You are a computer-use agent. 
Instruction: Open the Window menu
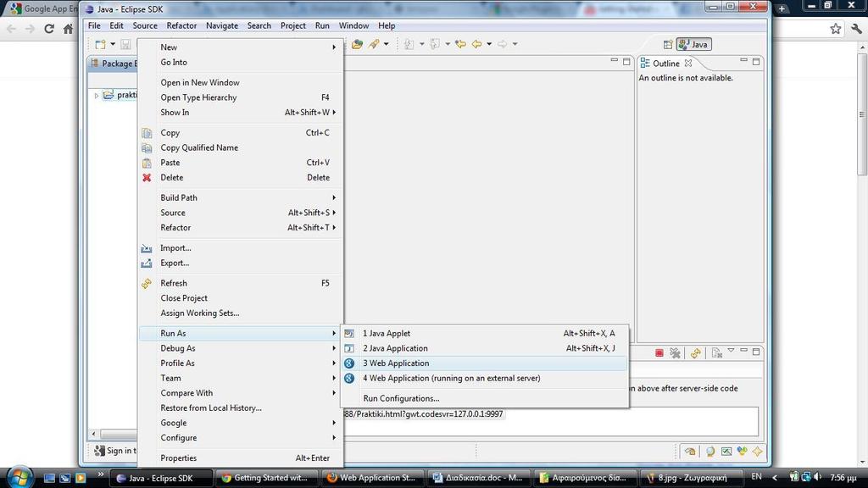tap(353, 25)
